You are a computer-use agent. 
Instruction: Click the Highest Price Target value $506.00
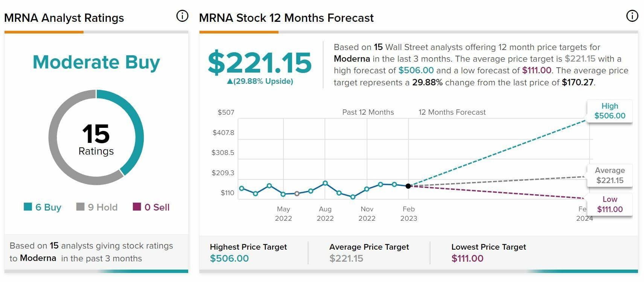point(229,258)
